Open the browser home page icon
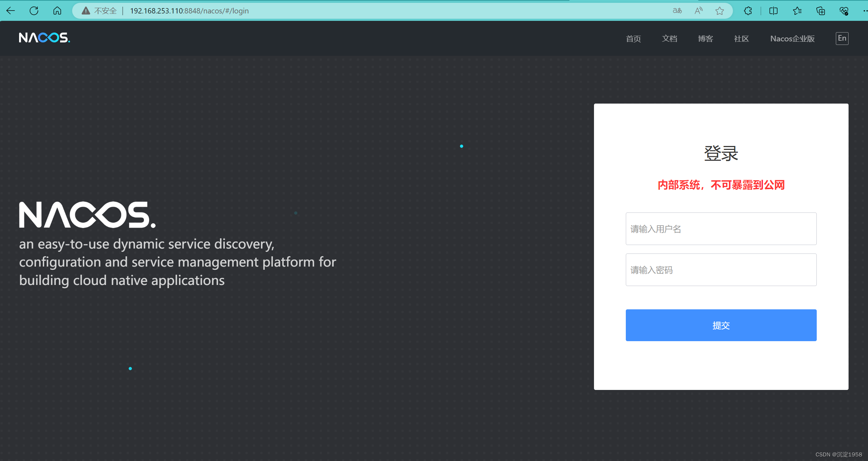 (x=57, y=11)
